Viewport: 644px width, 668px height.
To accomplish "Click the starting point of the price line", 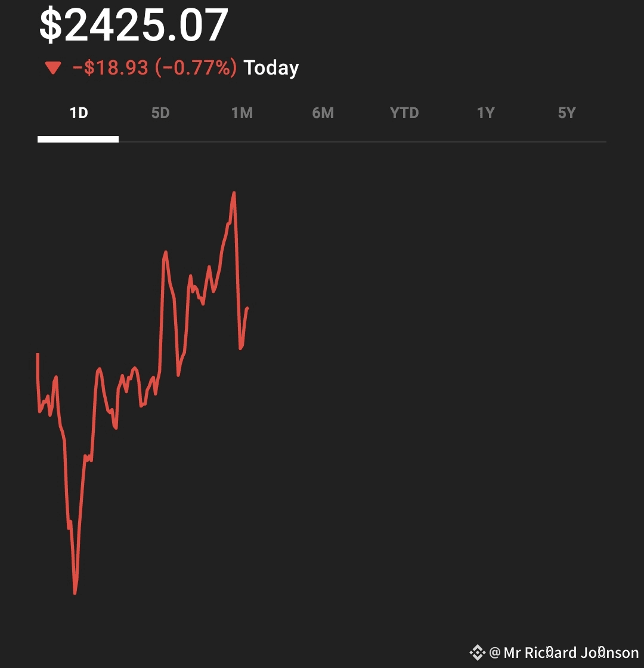I will [38, 354].
